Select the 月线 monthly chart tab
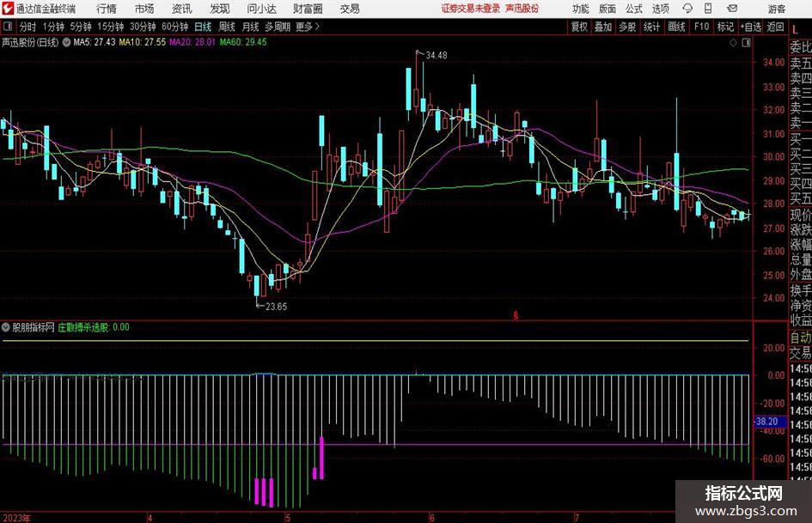The width and height of the screenshot is (812, 523). tap(250, 27)
